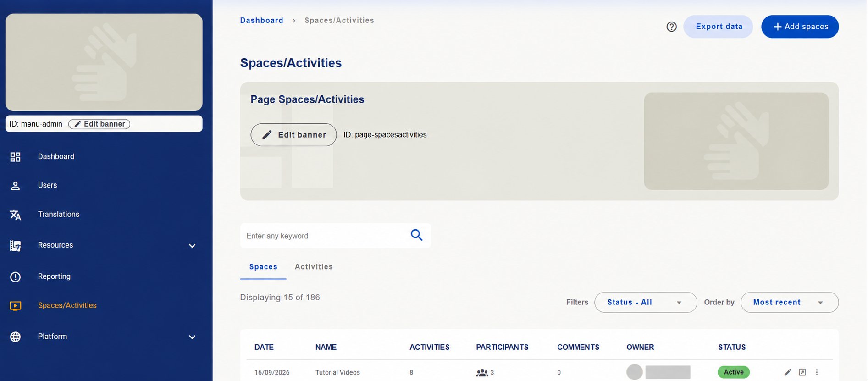This screenshot has height=381, width=868.
Task: Click the Add spaces button
Action: (800, 27)
